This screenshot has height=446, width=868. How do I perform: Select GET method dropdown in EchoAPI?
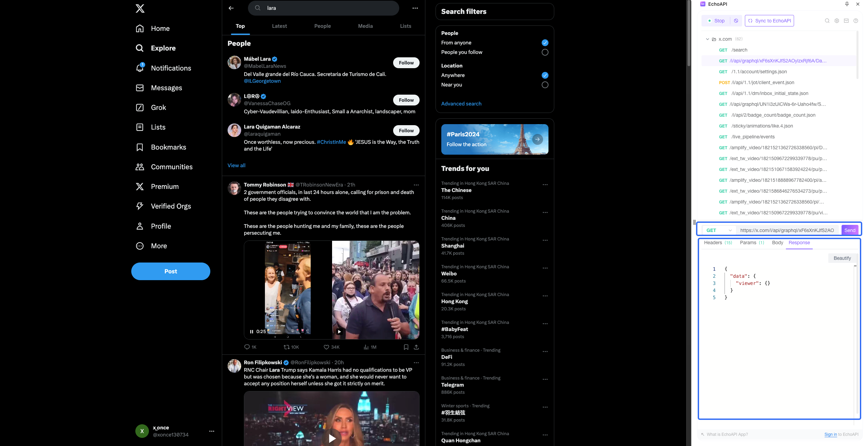tap(718, 230)
